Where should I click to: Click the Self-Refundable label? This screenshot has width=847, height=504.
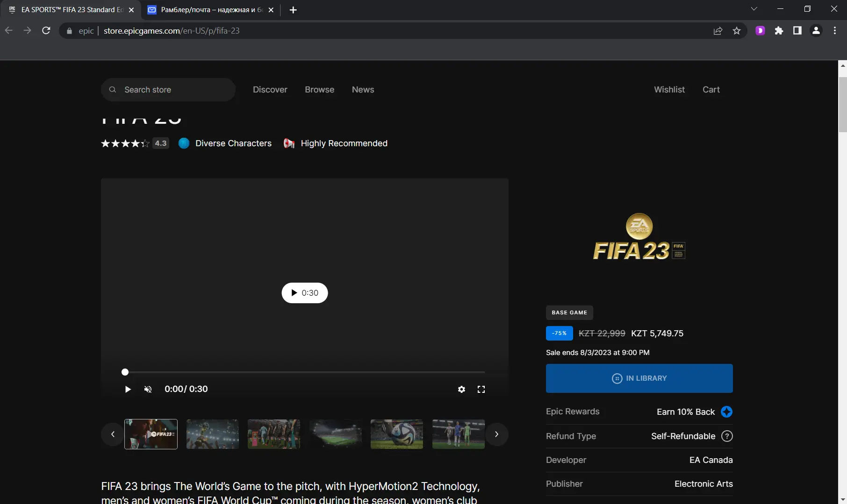[683, 436]
